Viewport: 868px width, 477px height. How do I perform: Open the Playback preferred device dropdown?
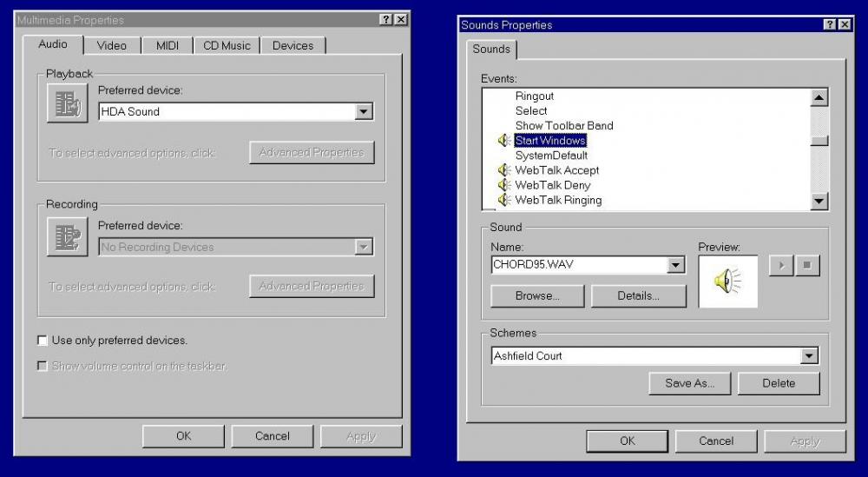363,111
